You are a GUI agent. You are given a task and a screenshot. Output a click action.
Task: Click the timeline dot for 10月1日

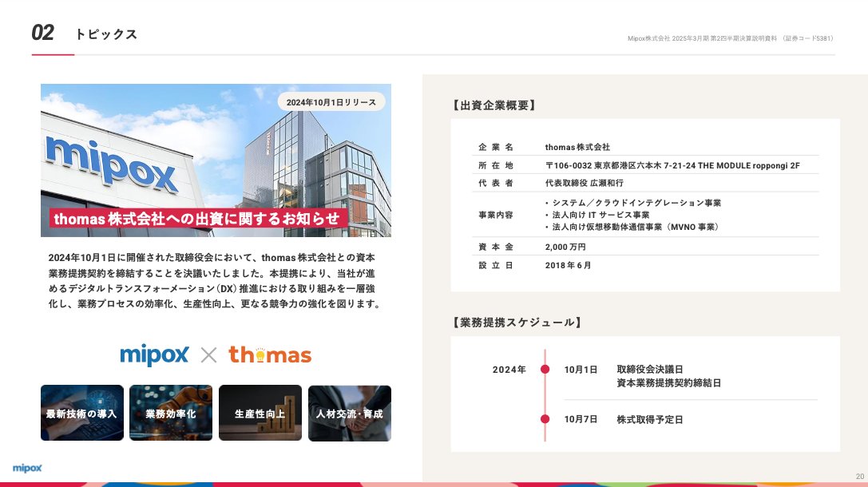[545, 369]
